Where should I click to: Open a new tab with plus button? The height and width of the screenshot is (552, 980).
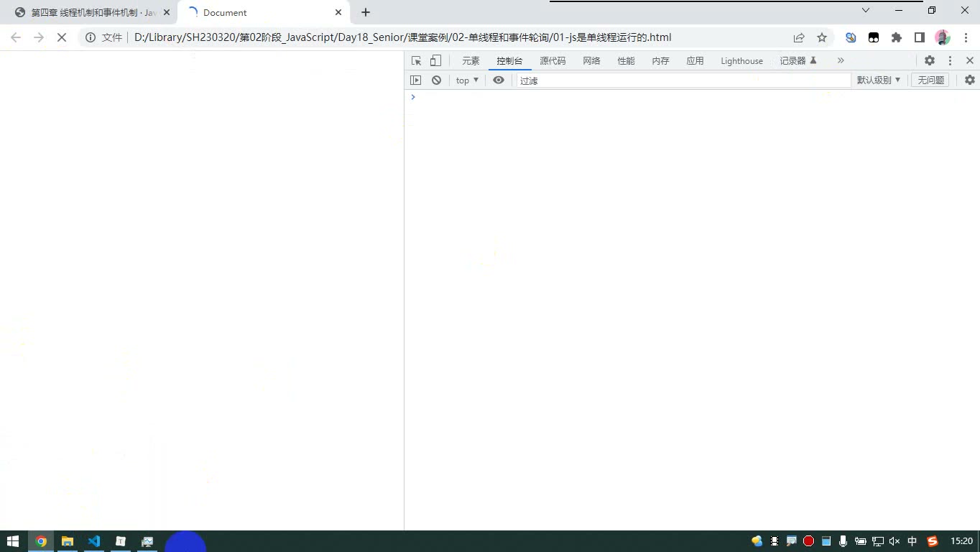[366, 12]
